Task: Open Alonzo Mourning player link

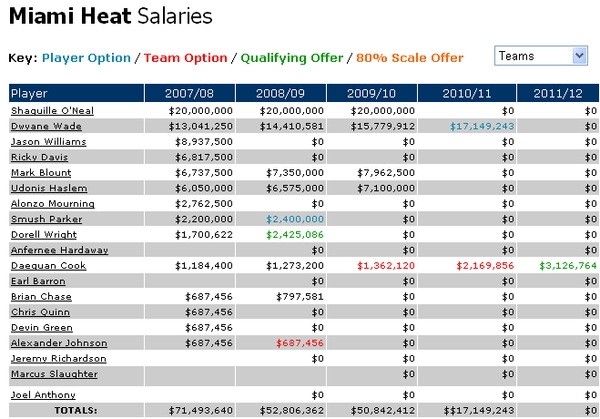Action: point(53,204)
